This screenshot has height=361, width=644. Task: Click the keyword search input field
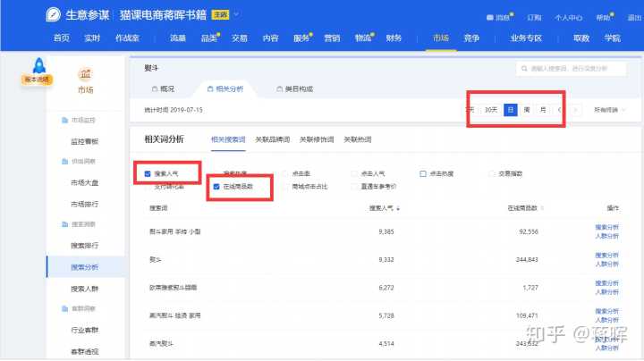[x=571, y=69]
